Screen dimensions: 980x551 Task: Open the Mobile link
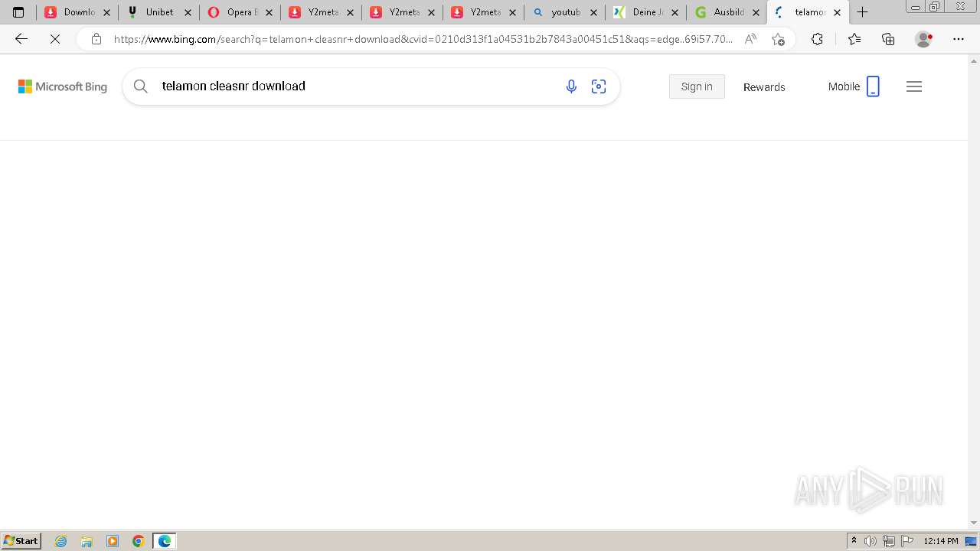(854, 86)
